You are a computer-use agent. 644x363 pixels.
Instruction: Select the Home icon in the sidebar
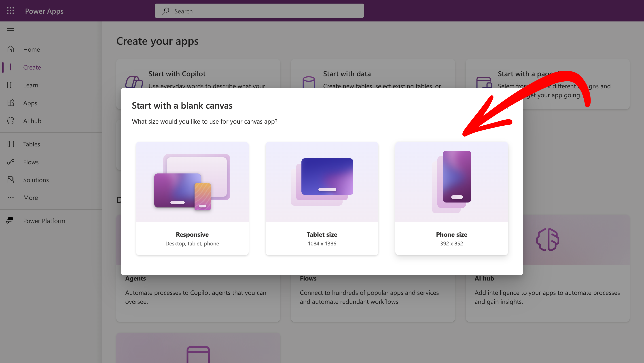[11, 49]
